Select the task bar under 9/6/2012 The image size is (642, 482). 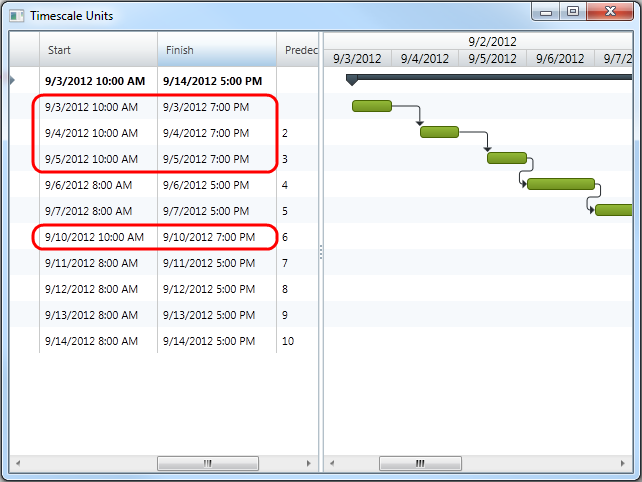point(560,184)
